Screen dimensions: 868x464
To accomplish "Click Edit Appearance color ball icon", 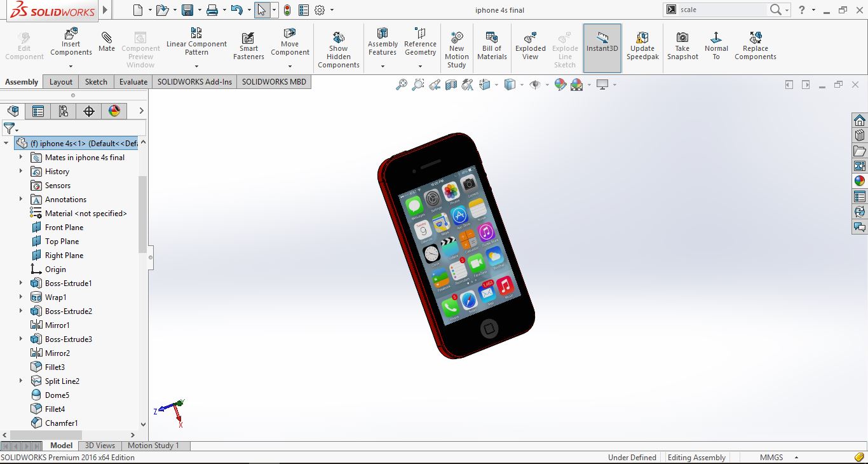I will click(x=560, y=85).
